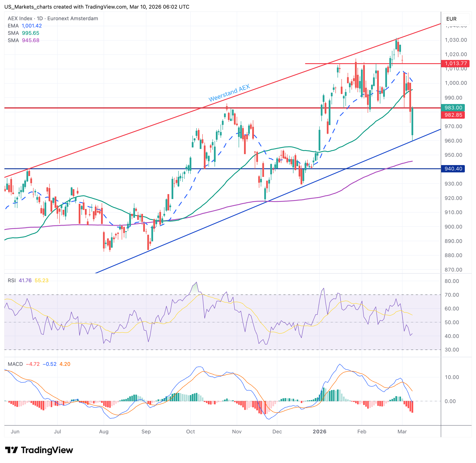Click the MACD -4.72 histogram value

33,364
